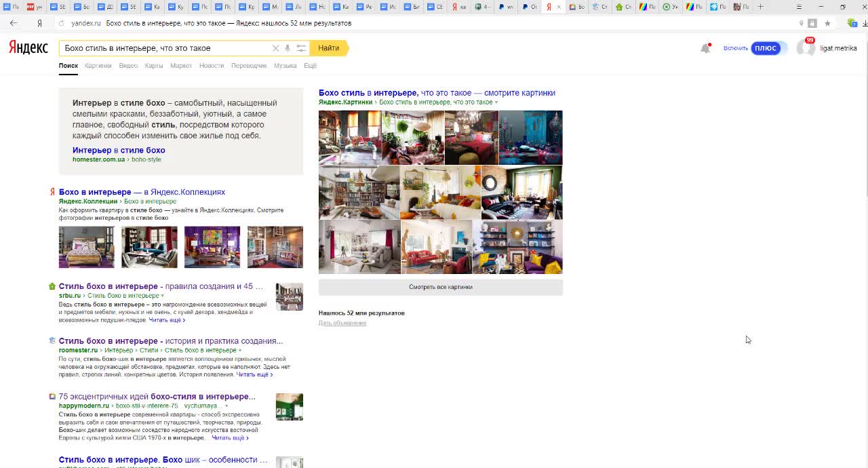Bookmark this page with the star icon
The width and height of the screenshot is (868, 468).
coord(827,23)
